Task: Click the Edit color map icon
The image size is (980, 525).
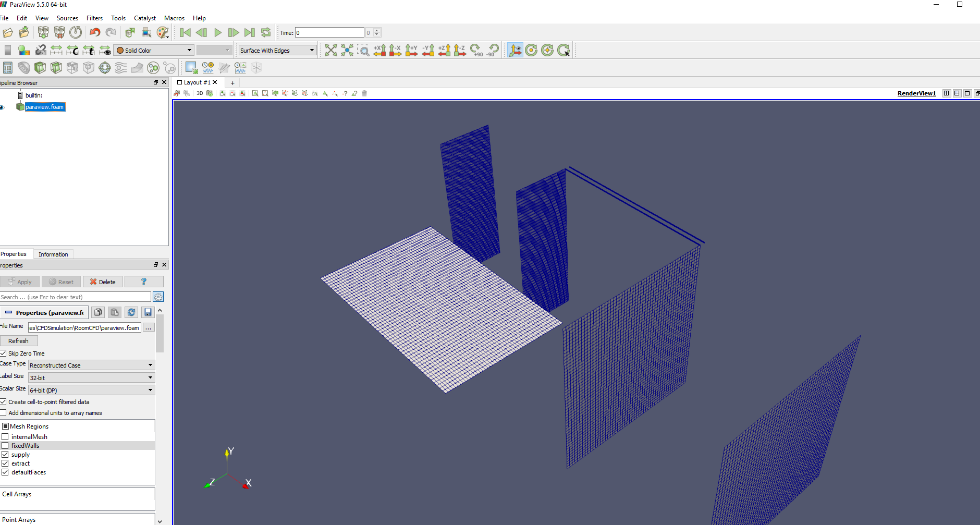Action: tap(24, 50)
